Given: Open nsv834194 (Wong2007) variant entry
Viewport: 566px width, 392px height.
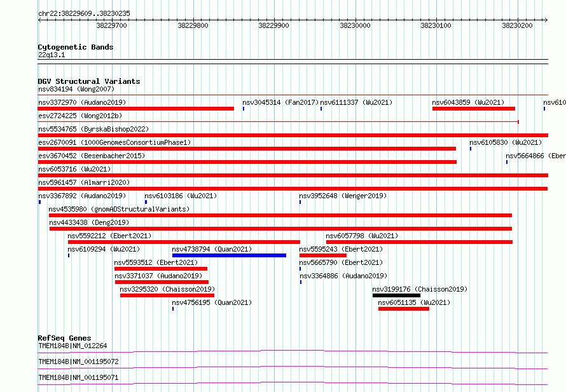Looking at the screenshot, I should pyautogui.click(x=76, y=89).
